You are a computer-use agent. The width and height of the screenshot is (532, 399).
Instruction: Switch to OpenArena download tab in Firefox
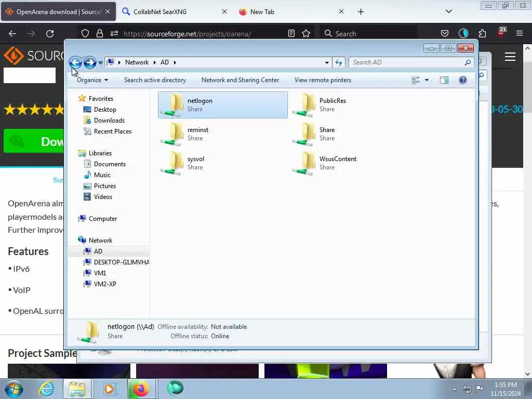(x=58, y=12)
